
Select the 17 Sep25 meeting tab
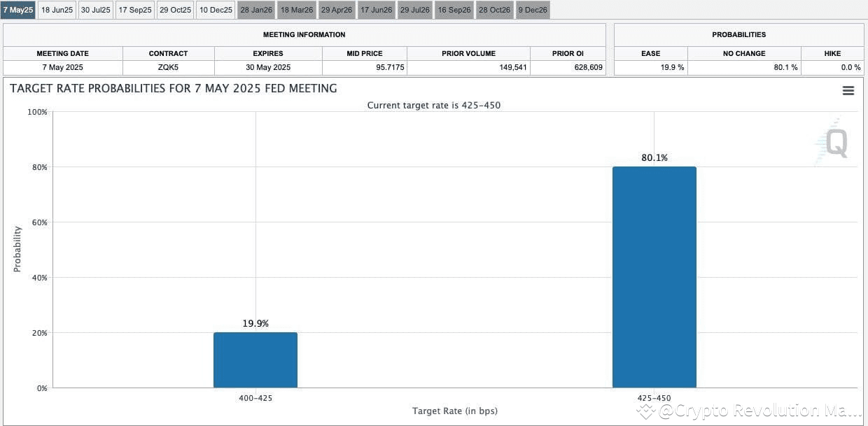(134, 9)
